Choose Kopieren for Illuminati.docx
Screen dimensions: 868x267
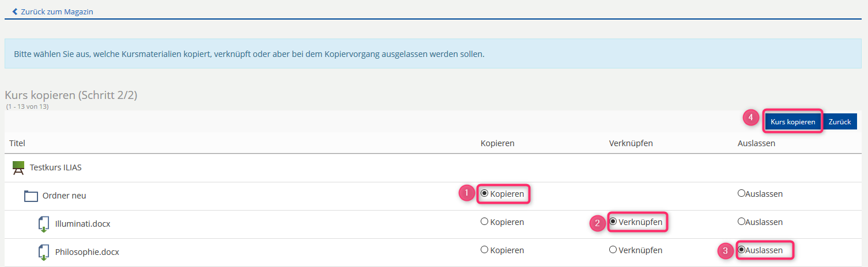coord(485,222)
